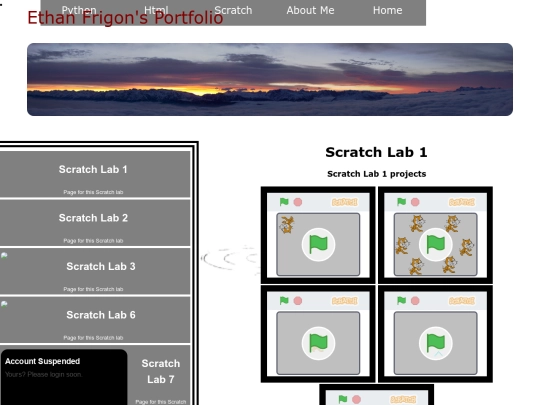Viewport: 540px width, 405px height.
Task: Start the single-cat project with center green flag
Action: [318, 245]
